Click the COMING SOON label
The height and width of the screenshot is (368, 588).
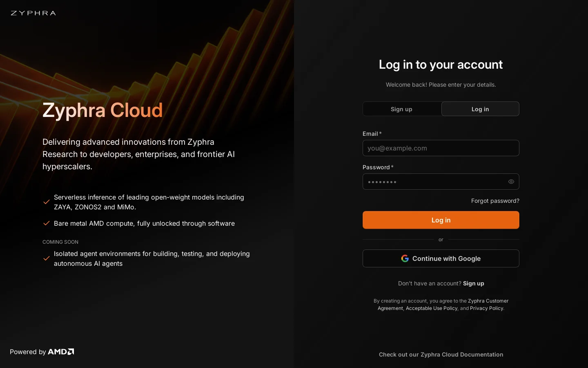[60, 242]
